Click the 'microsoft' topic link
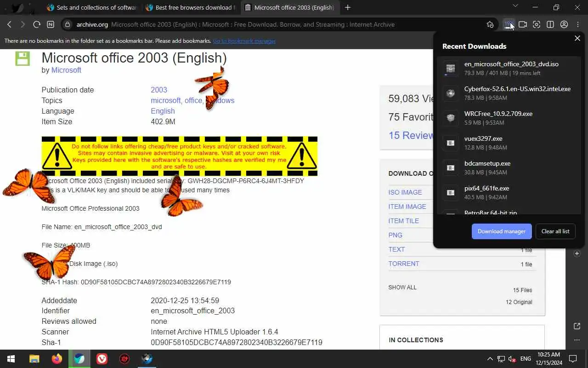This screenshot has width=588, height=368. (x=166, y=100)
